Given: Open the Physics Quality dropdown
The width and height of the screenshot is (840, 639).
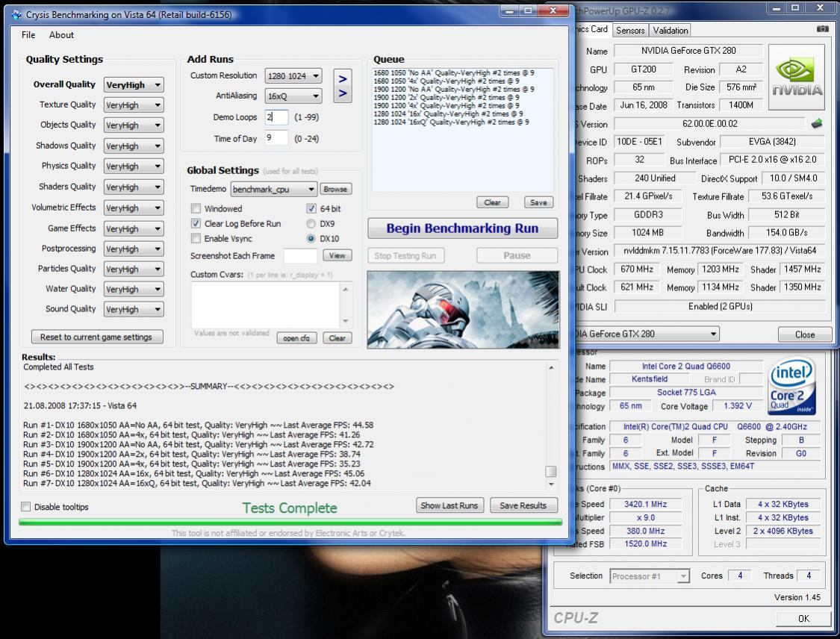Looking at the screenshot, I should pyautogui.click(x=134, y=166).
